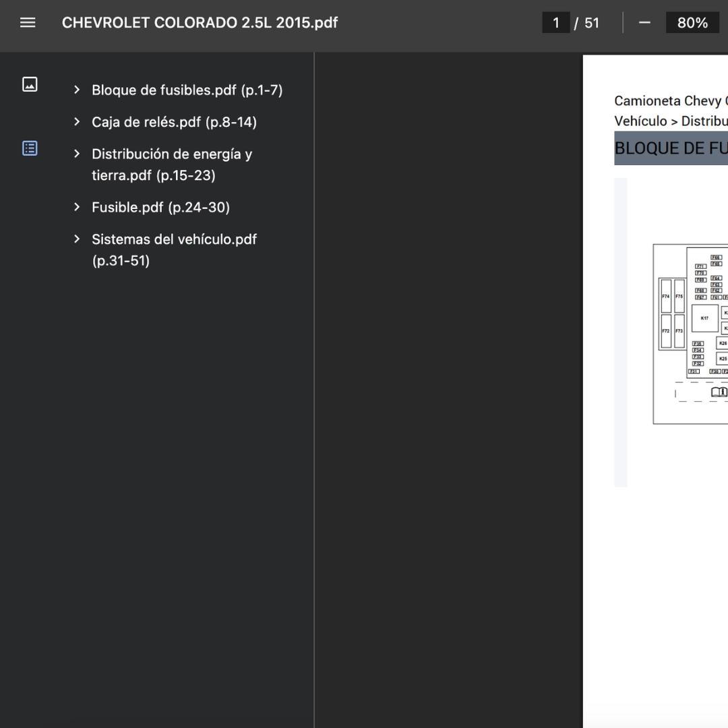
Task: Toggle the sidebar with the hamburger menu
Action: [28, 23]
